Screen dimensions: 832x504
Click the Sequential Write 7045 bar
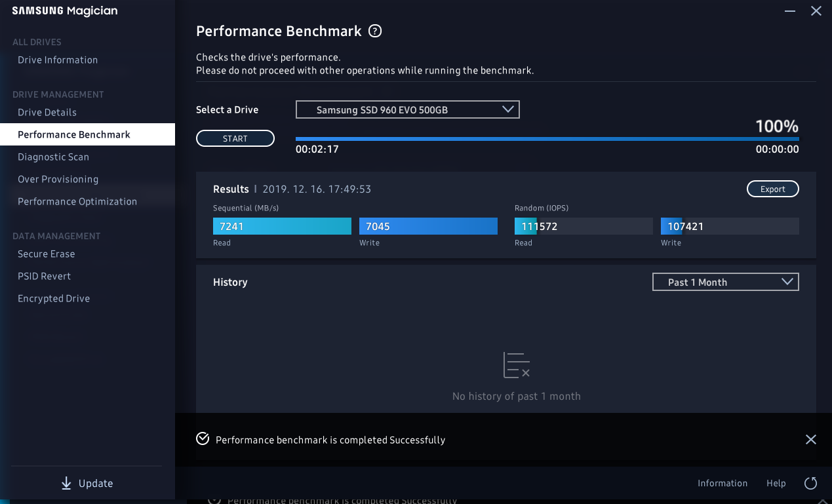(x=428, y=226)
